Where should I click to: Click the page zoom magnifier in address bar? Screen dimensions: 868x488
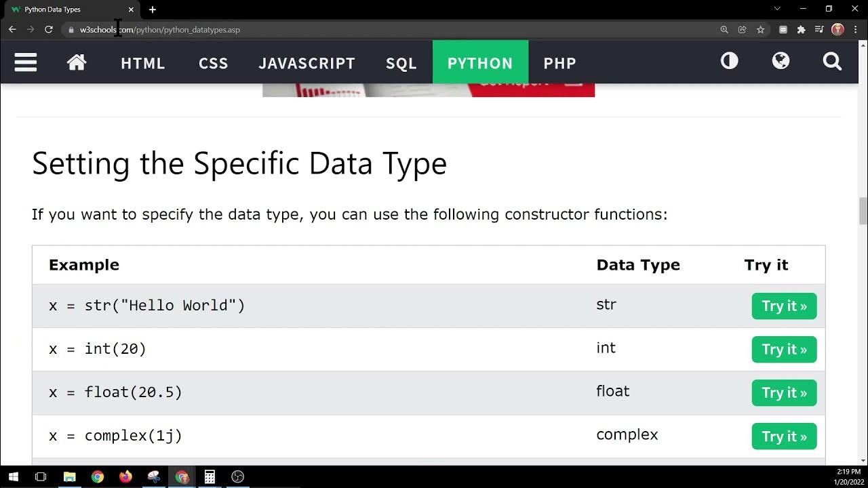coord(724,30)
